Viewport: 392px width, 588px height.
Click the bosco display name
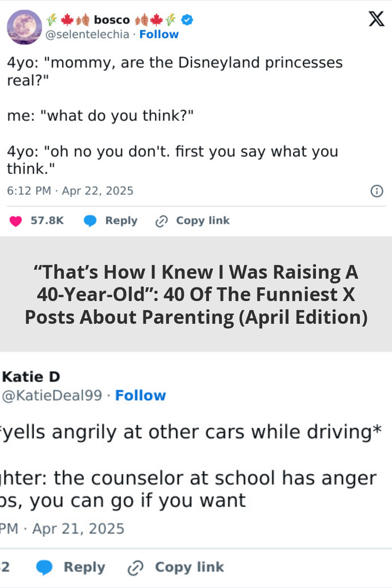click(x=112, y=20)
